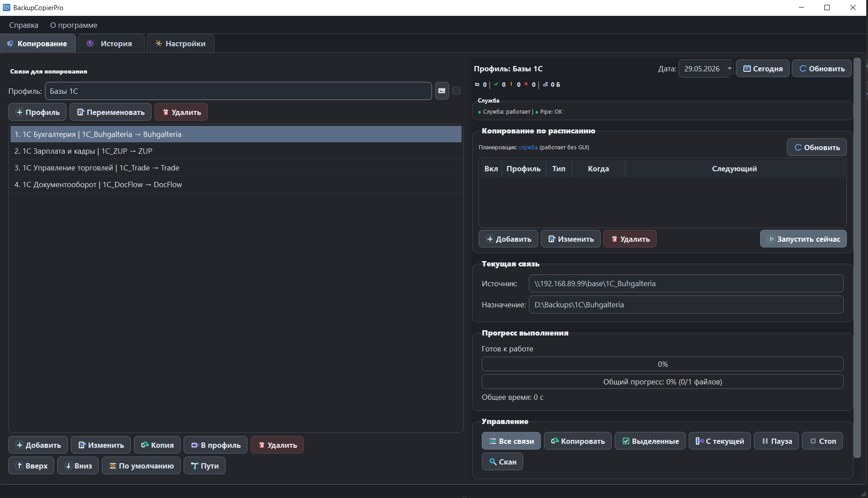Click Добавить below the links list

pos(38,445)
